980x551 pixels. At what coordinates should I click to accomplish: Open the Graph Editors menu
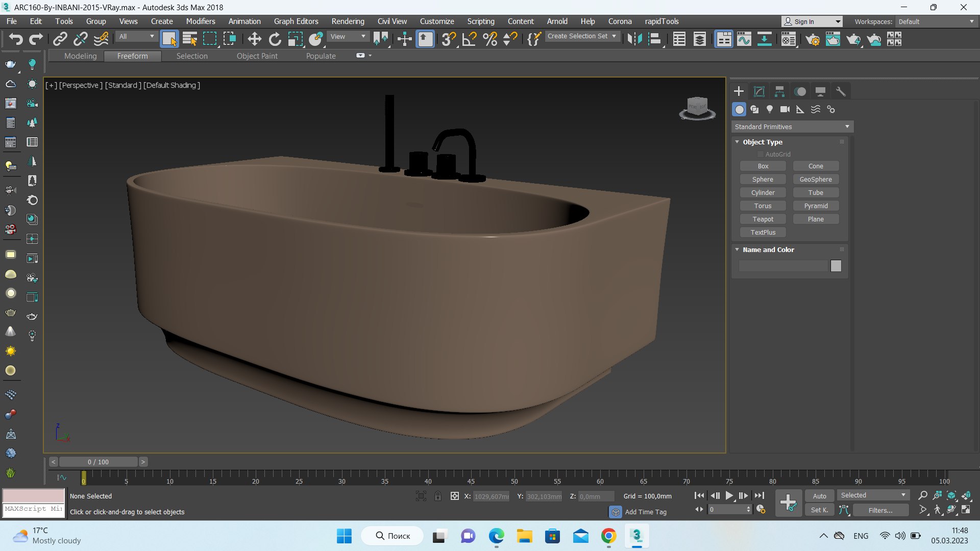point(296,21)
